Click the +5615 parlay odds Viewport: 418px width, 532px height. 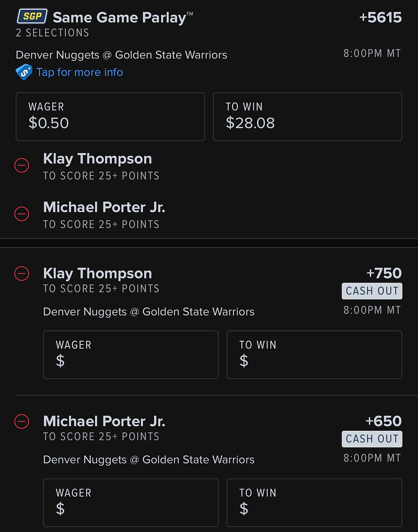380,18
